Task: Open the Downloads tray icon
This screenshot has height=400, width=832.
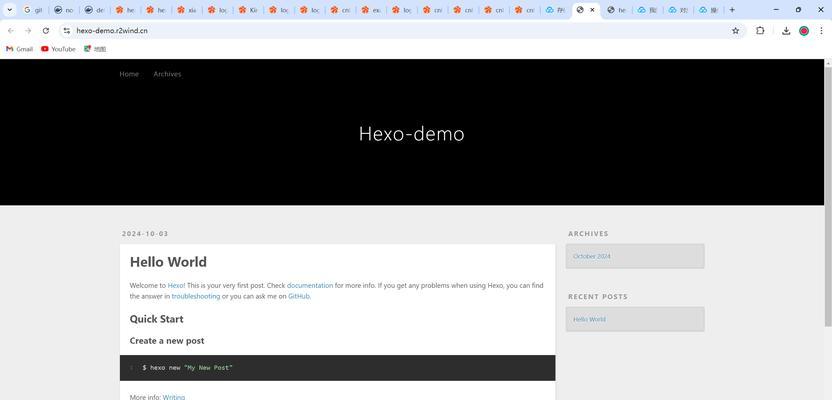Action: 786,31
